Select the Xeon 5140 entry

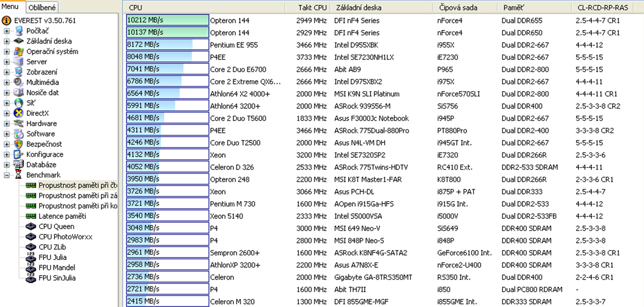(x=227, y=216)
